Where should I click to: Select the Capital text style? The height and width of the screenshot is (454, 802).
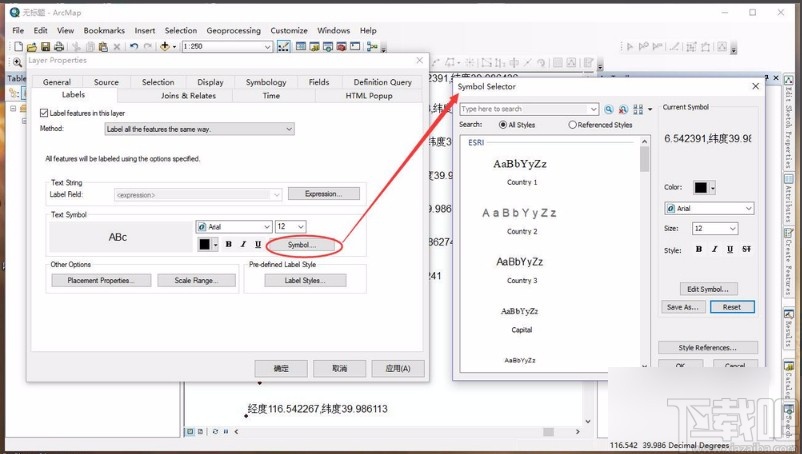(x=521, y=320)
